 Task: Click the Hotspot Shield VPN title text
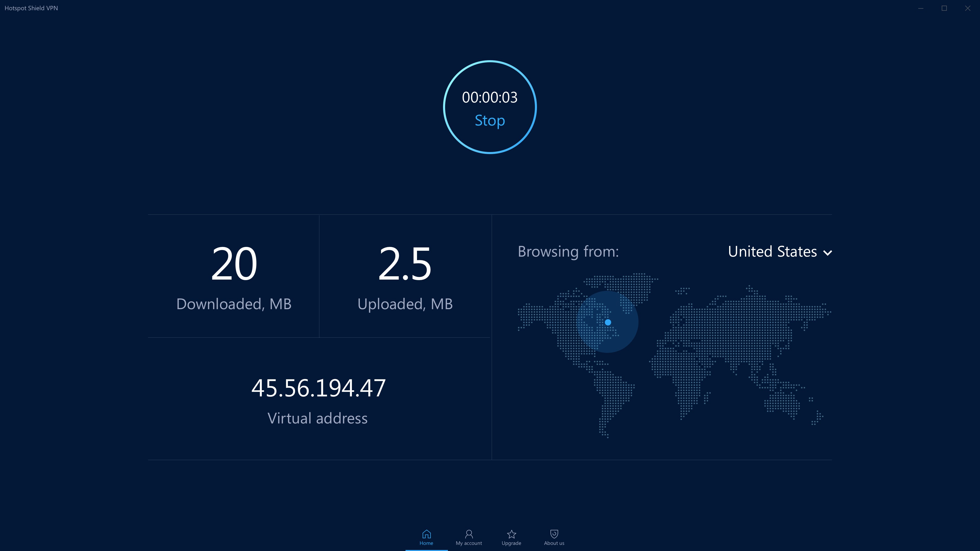(x=31, y=8)
